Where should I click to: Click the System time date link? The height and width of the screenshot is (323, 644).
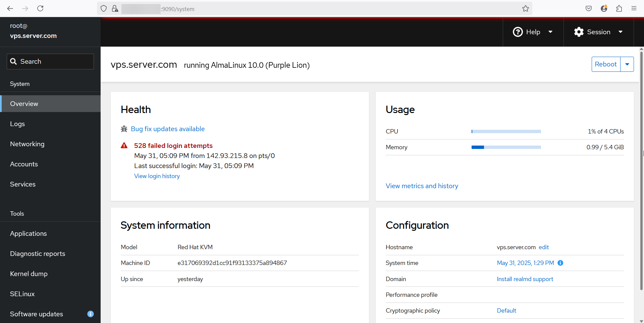pyautogui.click(x=525, y=263)
